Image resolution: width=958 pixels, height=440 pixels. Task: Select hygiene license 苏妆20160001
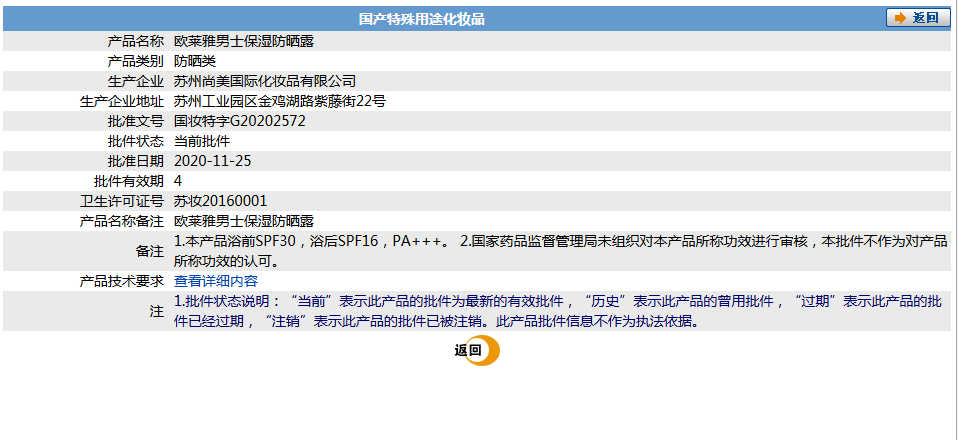[x=221, y=201]
